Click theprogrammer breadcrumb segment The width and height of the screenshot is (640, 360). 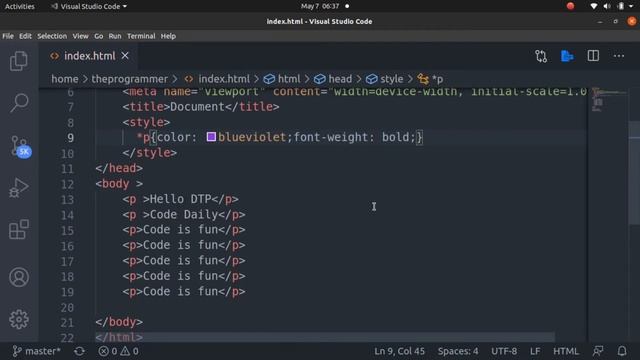129,79
